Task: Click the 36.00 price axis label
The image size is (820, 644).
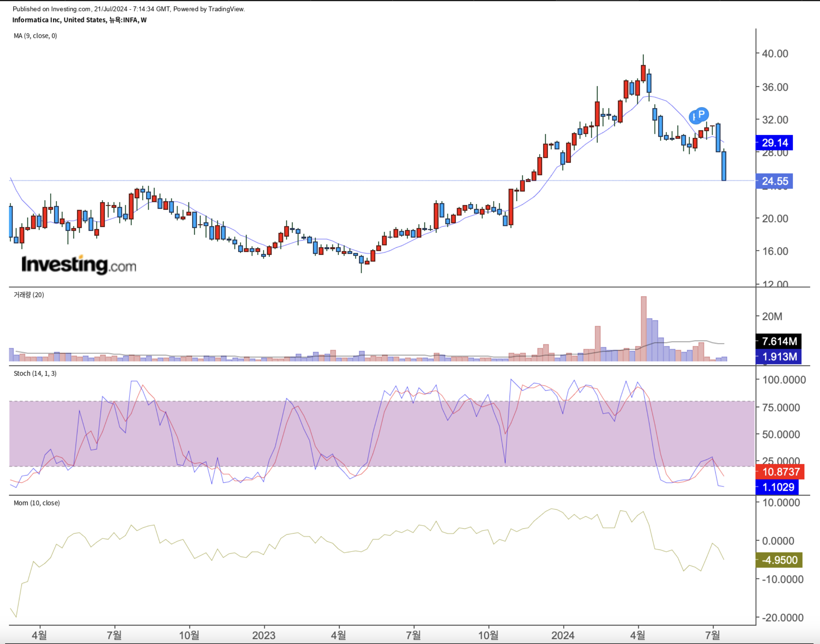Action: coord(775,87)
